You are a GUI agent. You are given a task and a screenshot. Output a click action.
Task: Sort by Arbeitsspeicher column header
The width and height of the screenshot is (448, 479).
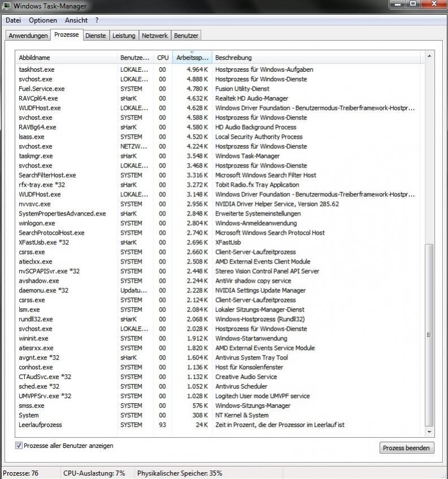(192, 58)
